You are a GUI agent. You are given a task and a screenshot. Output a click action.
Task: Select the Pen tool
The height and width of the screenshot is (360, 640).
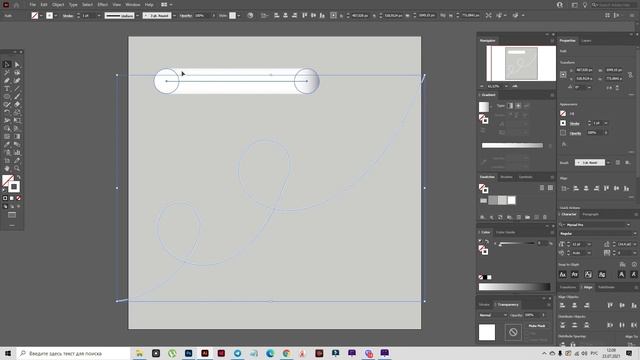point(7,80)
